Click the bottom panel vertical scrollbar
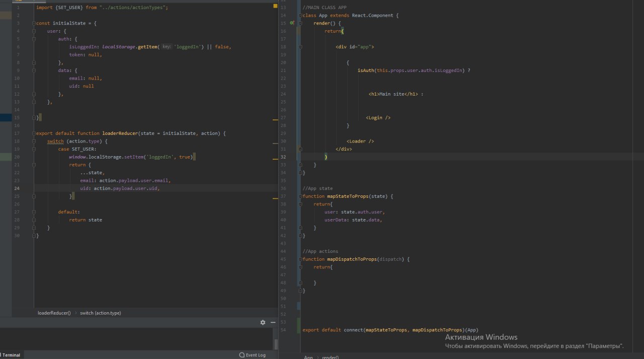The height and width of the screenshot is (359, 644). (x=276, y=343)
